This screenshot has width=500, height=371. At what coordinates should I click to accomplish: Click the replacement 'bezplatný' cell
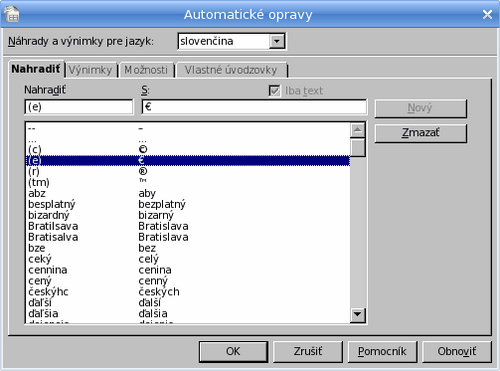point(162,204)
